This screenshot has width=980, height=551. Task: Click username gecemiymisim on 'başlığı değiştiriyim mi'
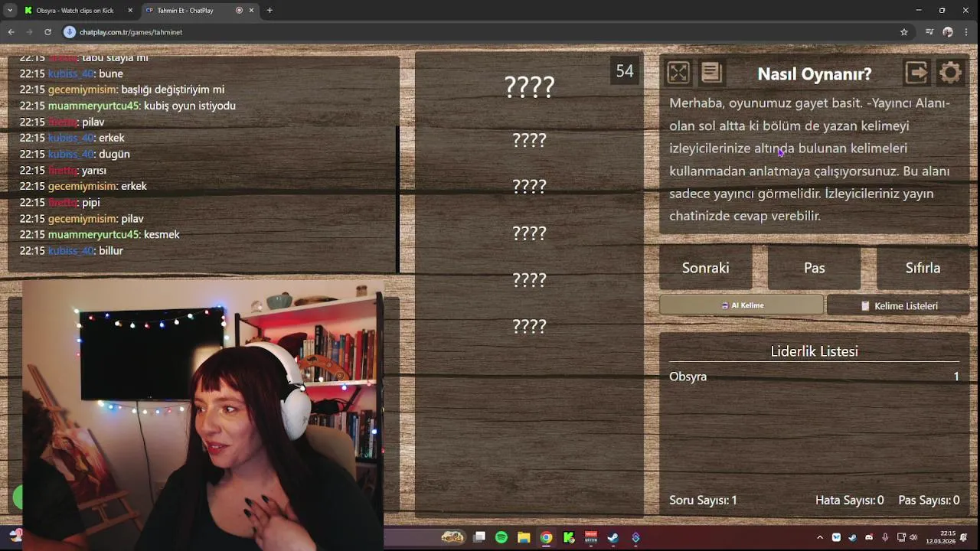pyautogui.click(x=83, y=90)
